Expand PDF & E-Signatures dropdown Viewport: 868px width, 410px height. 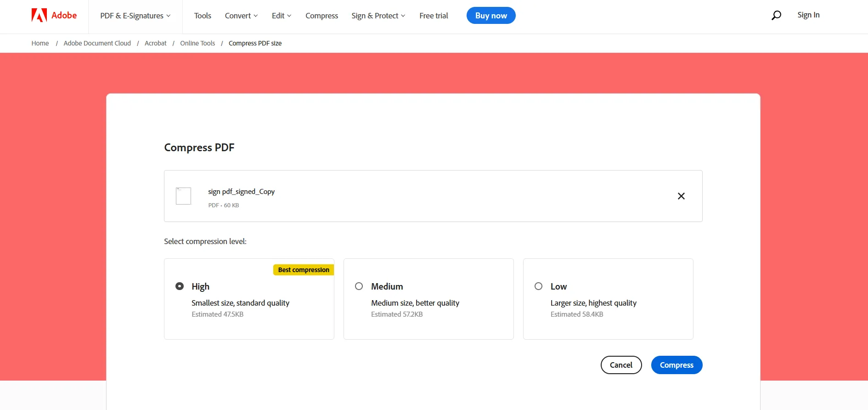(x=135, y=16)
